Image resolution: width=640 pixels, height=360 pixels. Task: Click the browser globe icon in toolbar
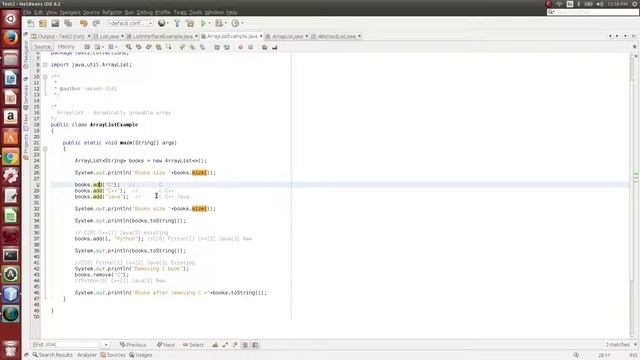162,24
